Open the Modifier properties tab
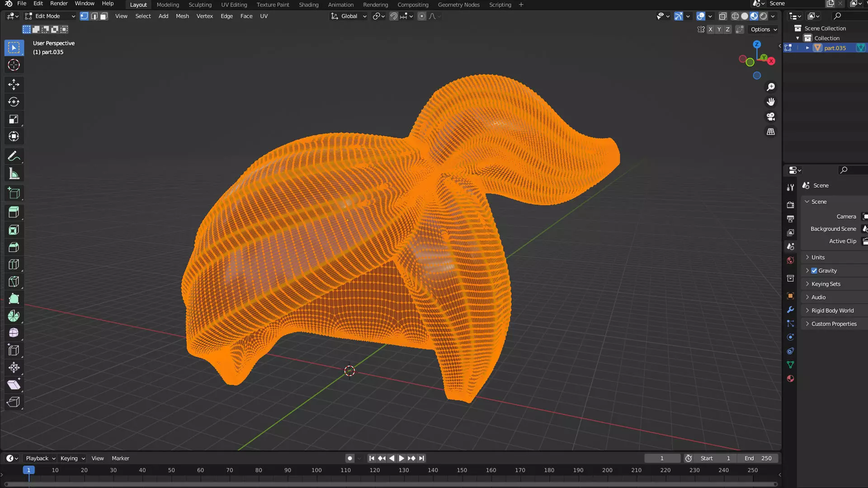868x488 pixels. [790, 310]
